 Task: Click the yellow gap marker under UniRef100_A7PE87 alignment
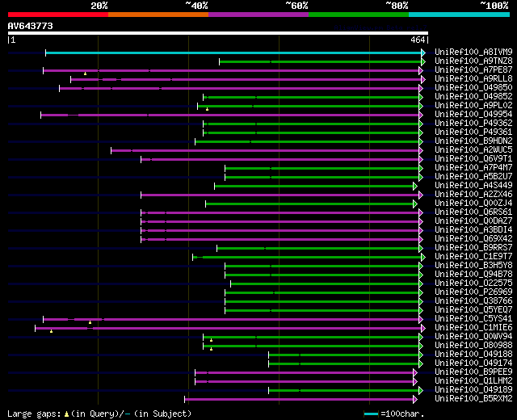[x=85, y=73]
